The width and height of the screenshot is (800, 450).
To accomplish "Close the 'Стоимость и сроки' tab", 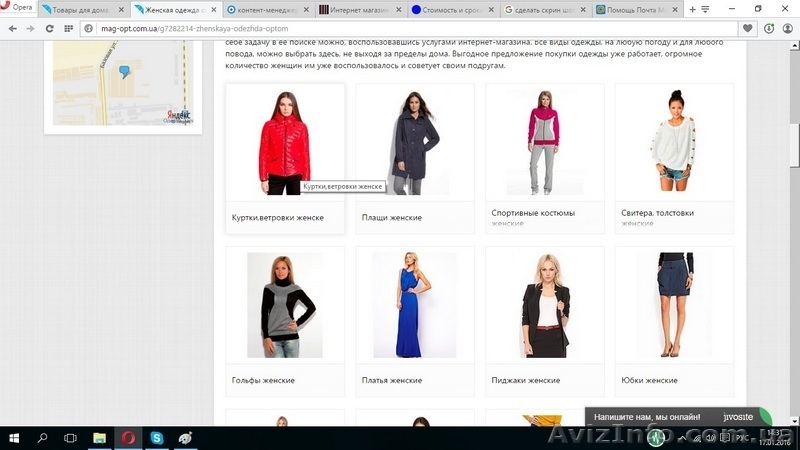I will click(491, 10).
